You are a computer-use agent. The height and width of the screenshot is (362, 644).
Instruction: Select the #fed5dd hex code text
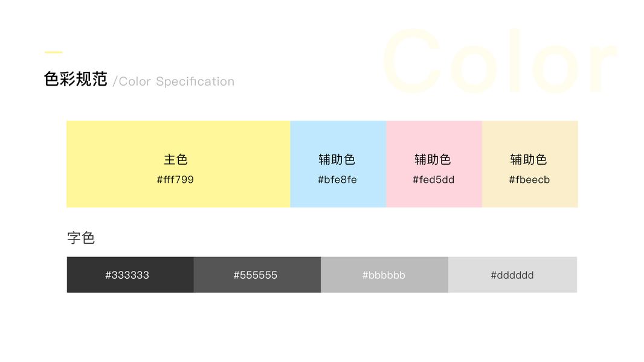pyautogui.click(x=433, y=180)
